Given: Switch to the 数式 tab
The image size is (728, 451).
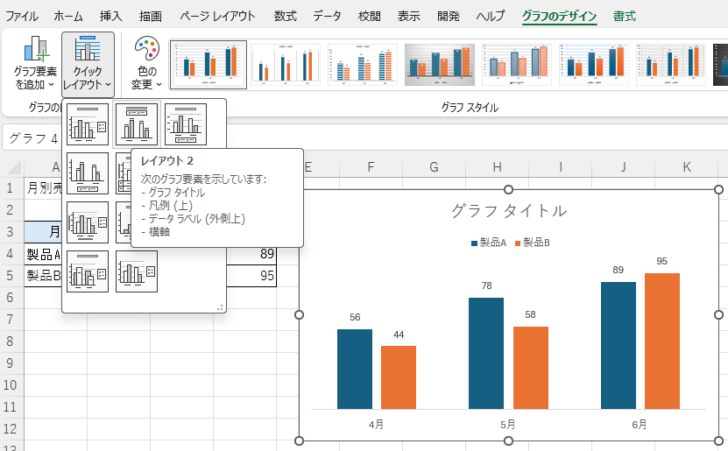Looking at the screenshot, I should pyautogui.click(x=285, y=16).
